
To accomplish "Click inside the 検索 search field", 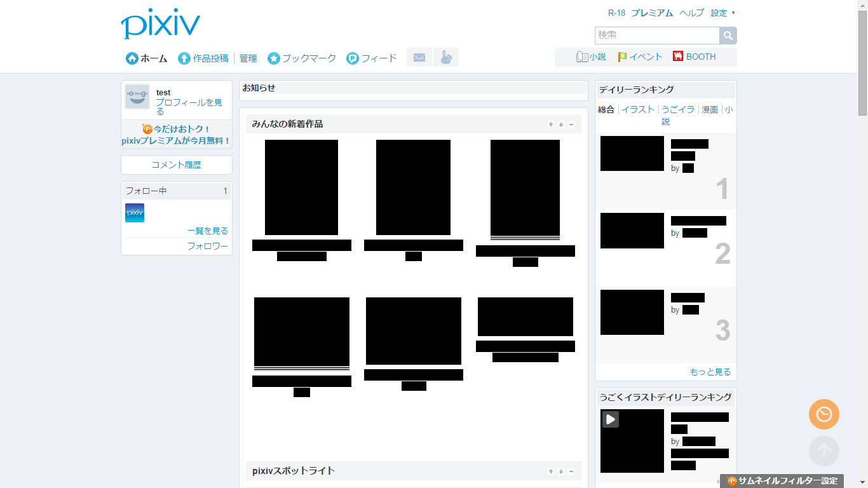I will (654, 35).
